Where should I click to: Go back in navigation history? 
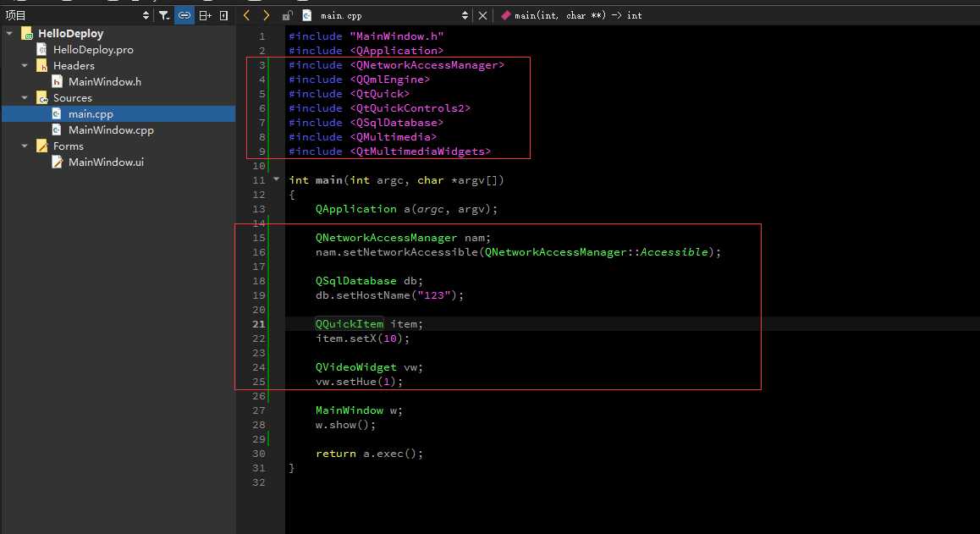[246, 15]
